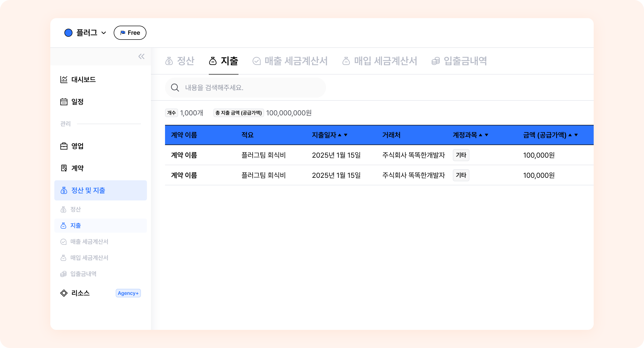
Task: Click the 계약 document icon
Action: point(64,168)
